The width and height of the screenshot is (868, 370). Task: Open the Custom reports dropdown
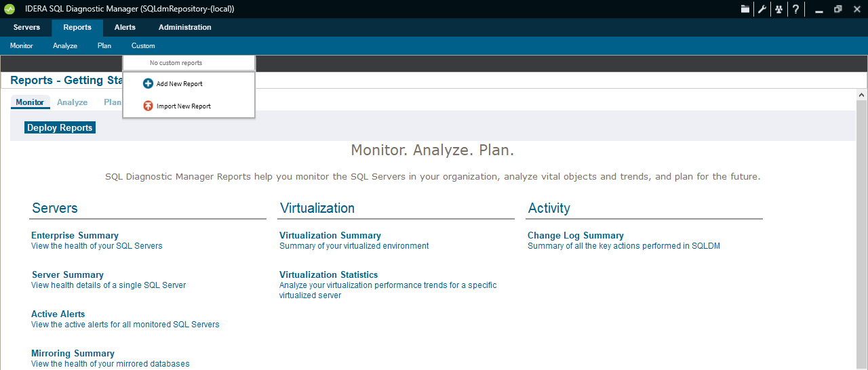(143, 46)
